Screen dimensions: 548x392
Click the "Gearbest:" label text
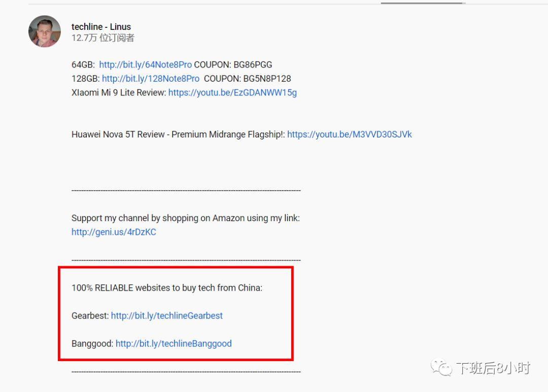tap(90, 316)
